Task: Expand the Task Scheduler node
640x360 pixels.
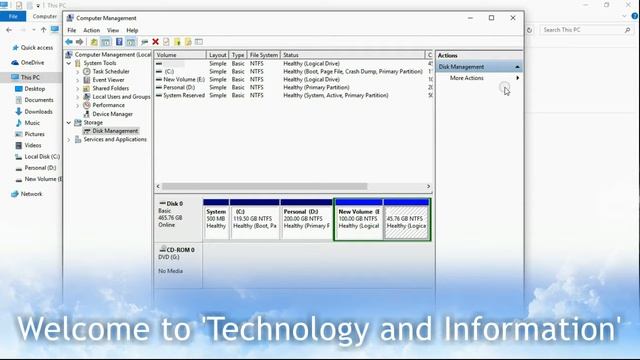Action: click(78, 72)
